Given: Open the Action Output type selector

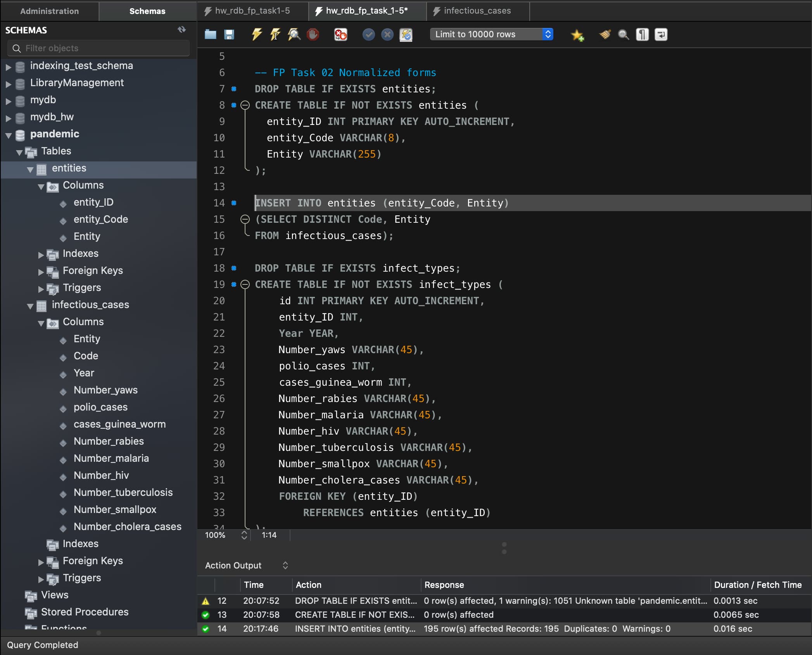Looking at the screenshot, I should coord(285,565).
